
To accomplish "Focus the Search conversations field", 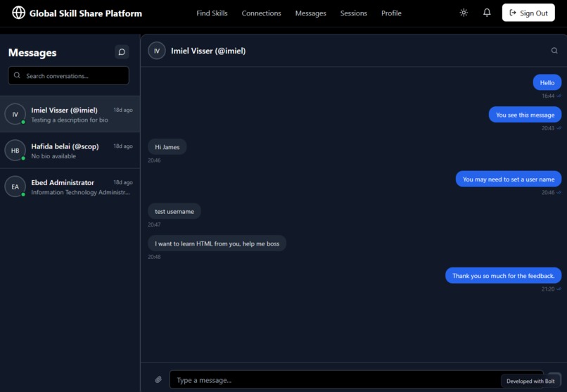I will [68, 75].
